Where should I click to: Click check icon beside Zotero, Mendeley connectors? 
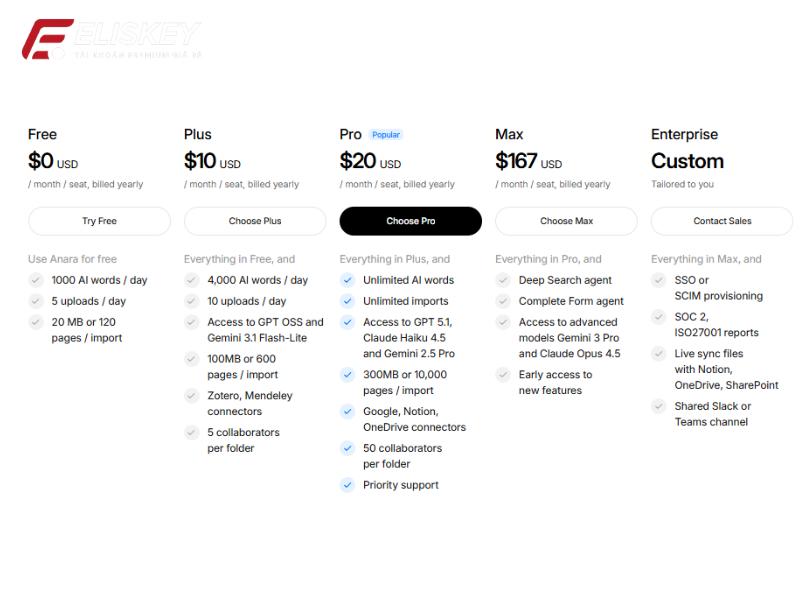pyautogui.click(x=192, y=396)
